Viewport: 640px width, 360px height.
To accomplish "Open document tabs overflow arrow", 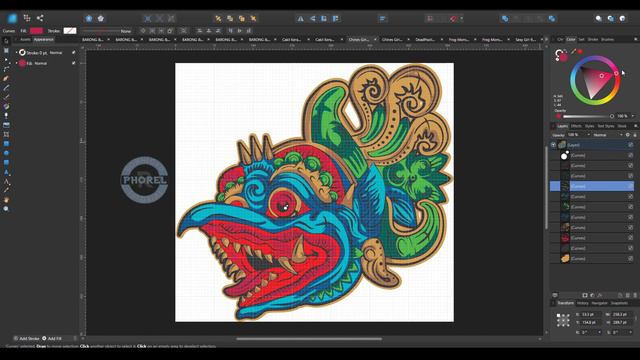I will 547,40.
